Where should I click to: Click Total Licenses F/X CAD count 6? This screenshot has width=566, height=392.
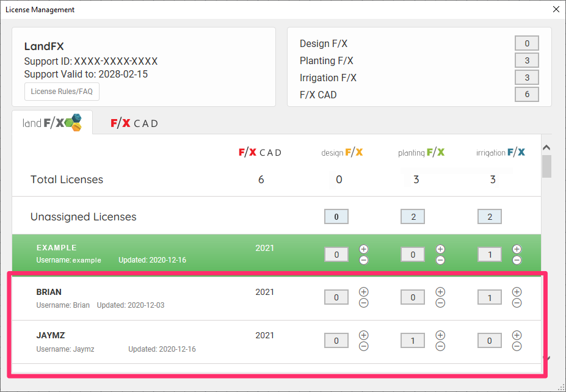coord(261,180)
